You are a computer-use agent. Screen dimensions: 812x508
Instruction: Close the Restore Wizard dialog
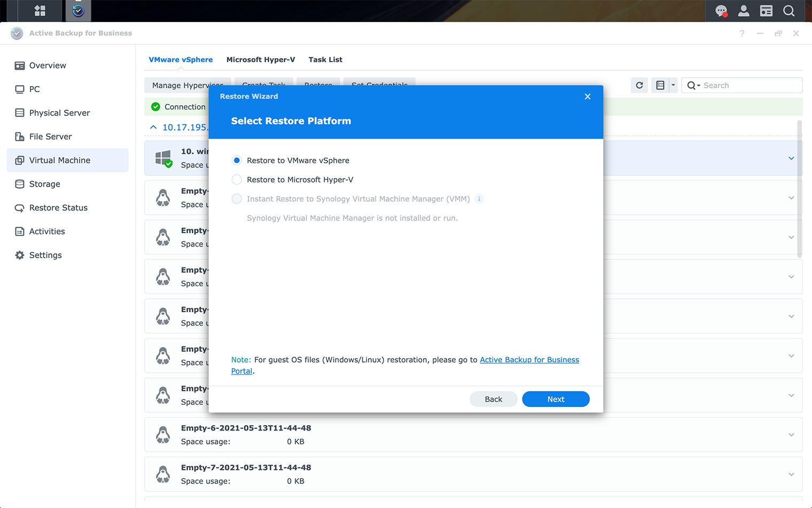coord(588,97)
